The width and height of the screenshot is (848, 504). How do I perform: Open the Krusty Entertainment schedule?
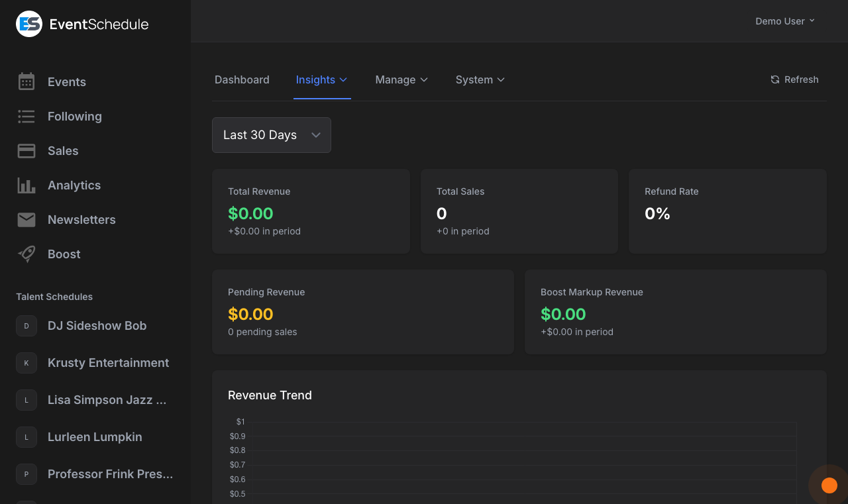(x=109, y=363)
